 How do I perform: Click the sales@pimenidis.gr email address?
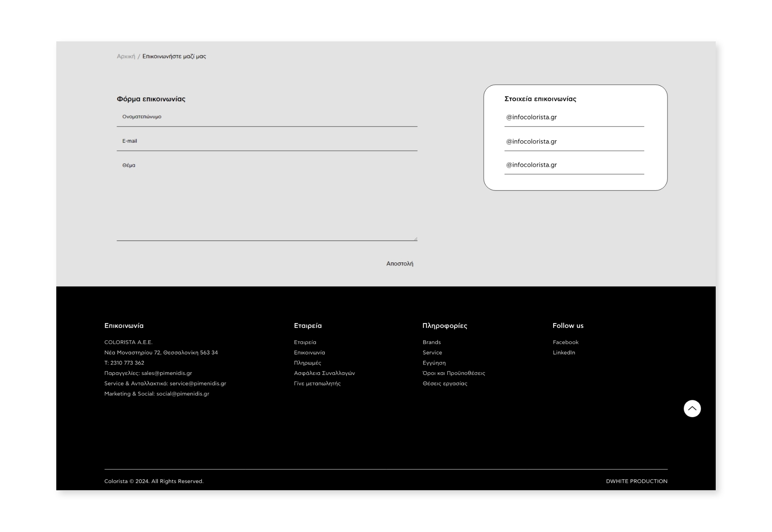(166, 373)
